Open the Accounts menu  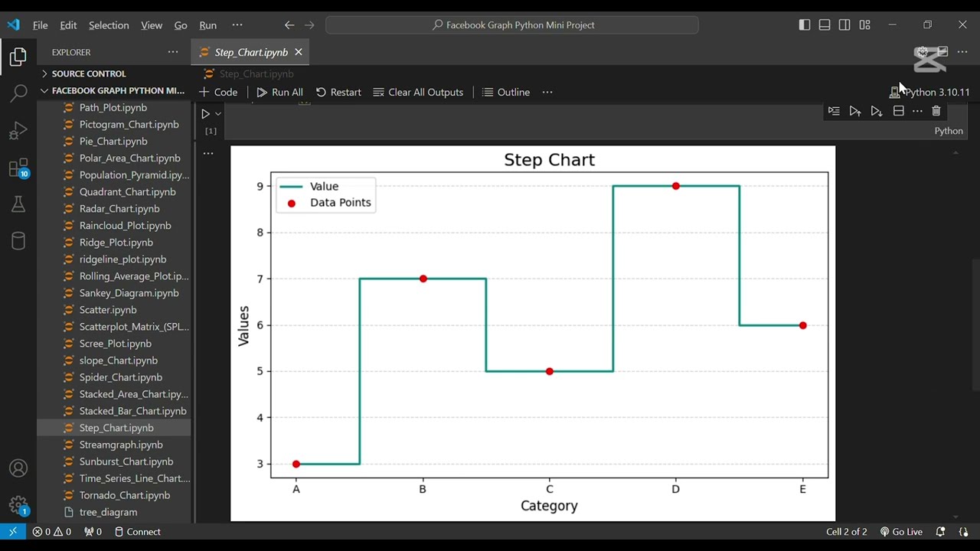pos(18,468)
